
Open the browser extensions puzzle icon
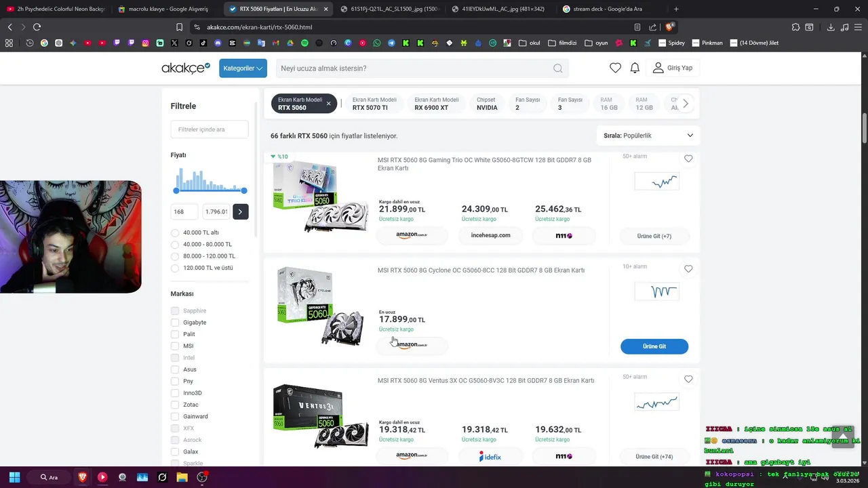point(795,27)
